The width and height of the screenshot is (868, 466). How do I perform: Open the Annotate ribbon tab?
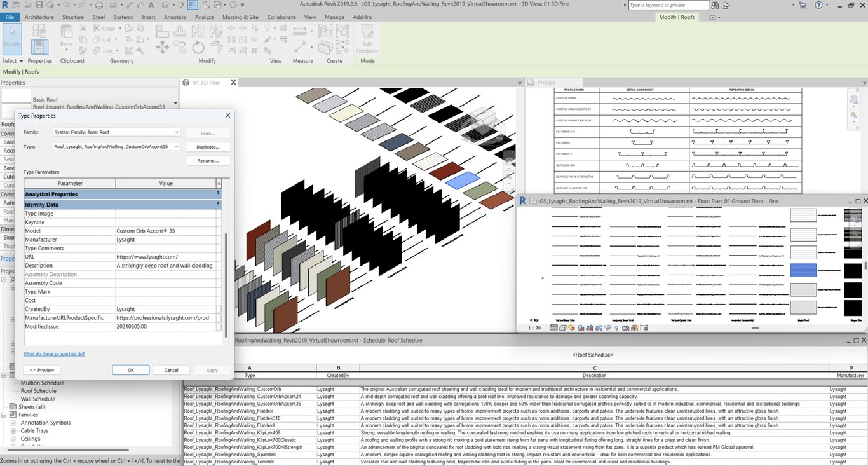coord(175,17)
